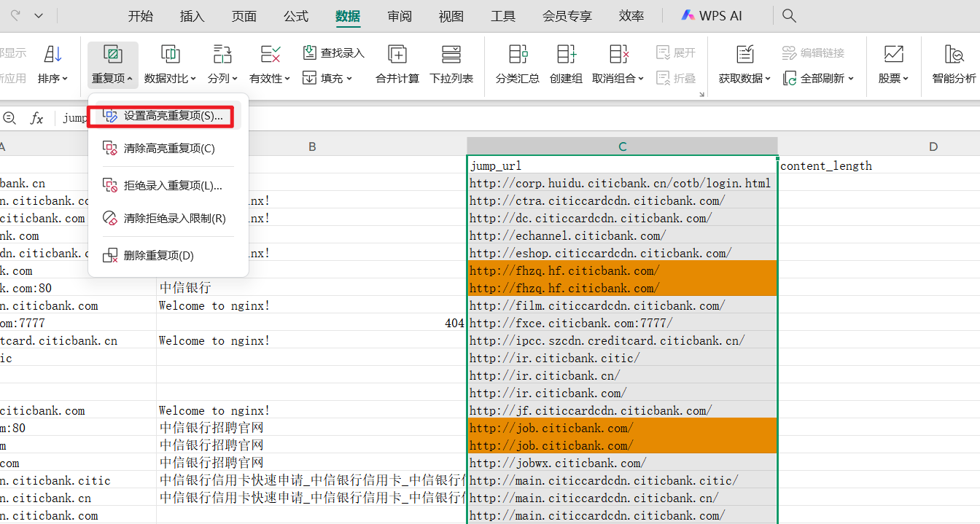Open the outline settings dialog launcher
Screen dimensions: 980x524
click(x=702, y=94)
